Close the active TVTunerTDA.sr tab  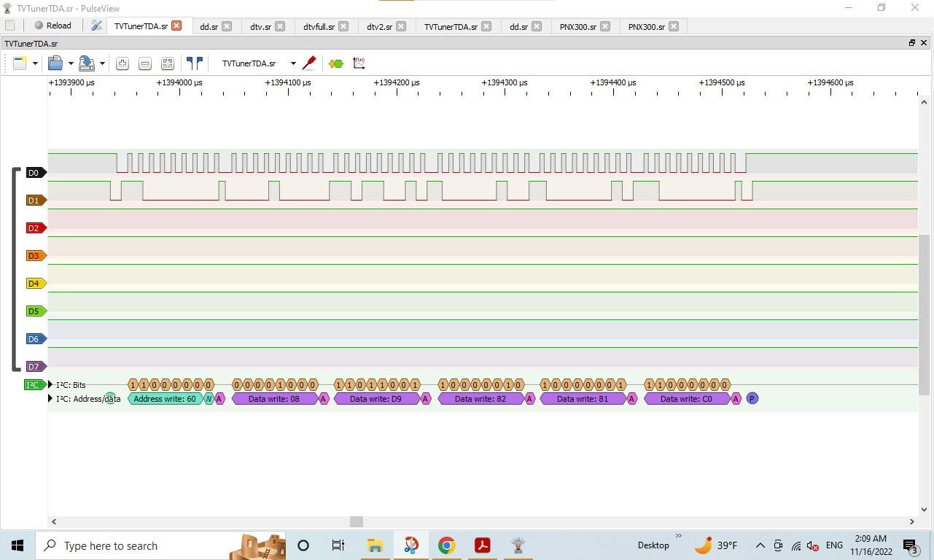coord(176,26)
